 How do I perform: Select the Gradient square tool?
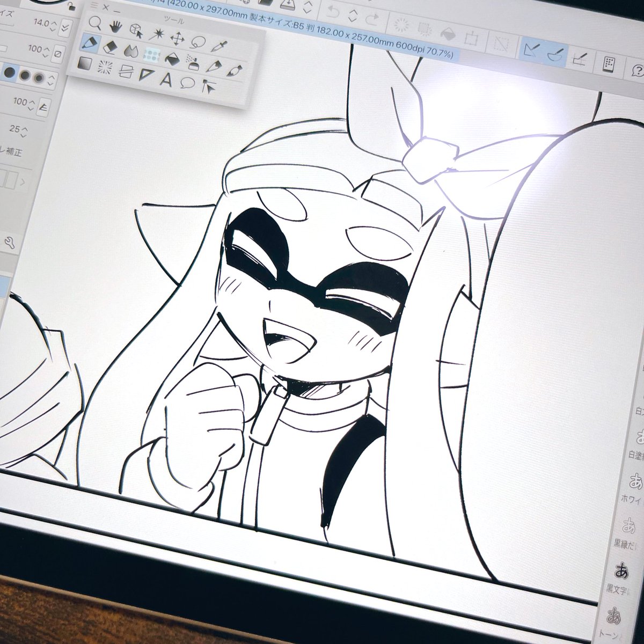[85, 63]
